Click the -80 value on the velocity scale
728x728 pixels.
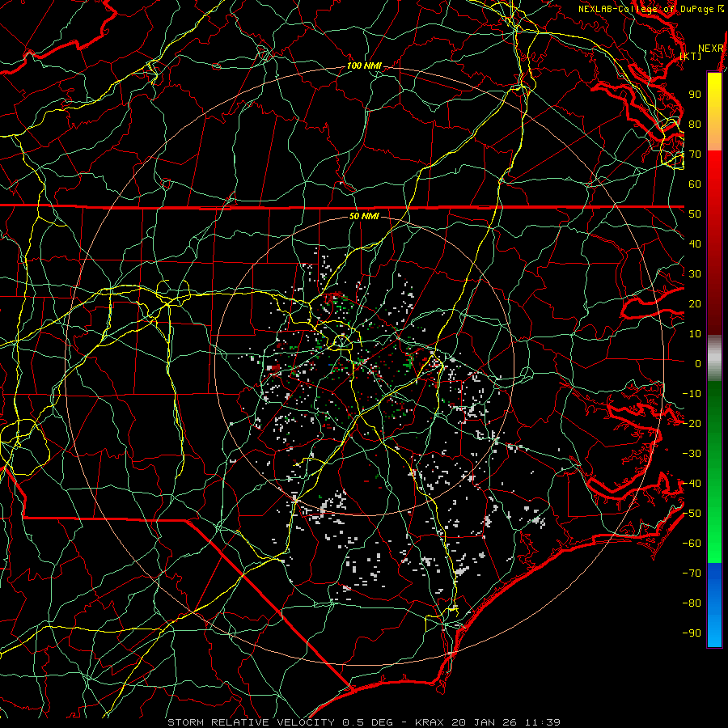point(692,603)
